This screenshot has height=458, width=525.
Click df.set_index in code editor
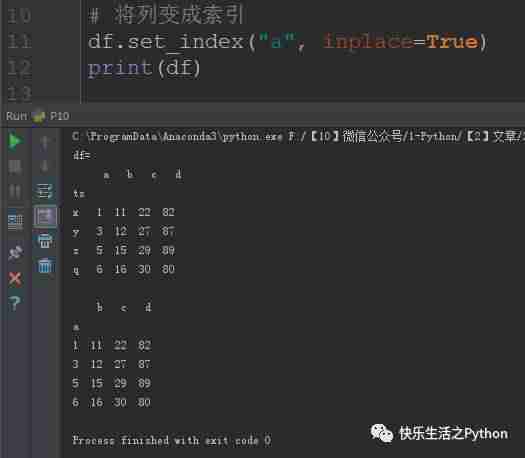(x=165, y=42)
